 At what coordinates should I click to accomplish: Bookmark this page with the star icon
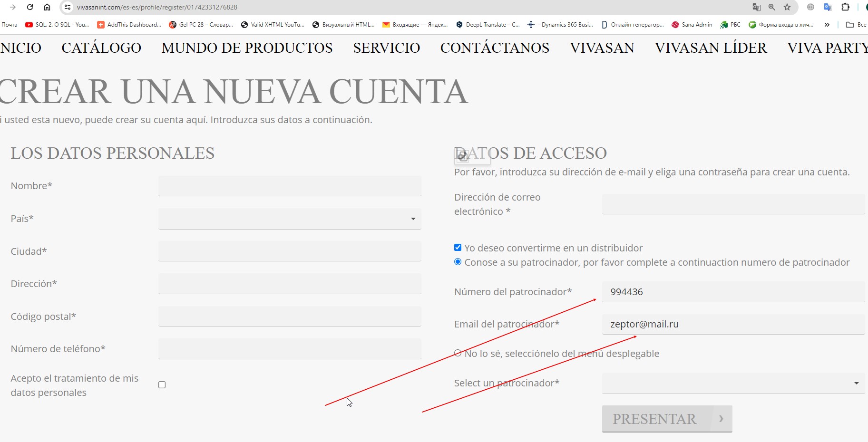787,7
